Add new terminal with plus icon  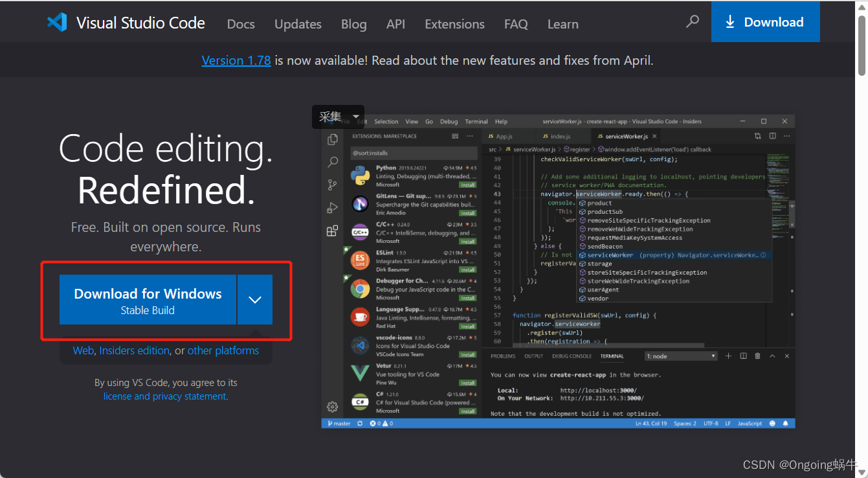point(728,356)
